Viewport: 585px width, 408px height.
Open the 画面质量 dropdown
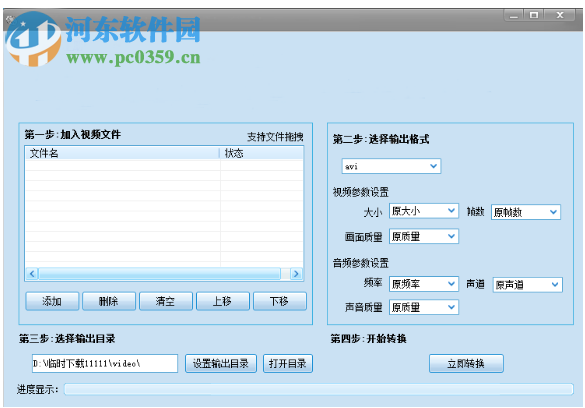click(x=423, y=236)
